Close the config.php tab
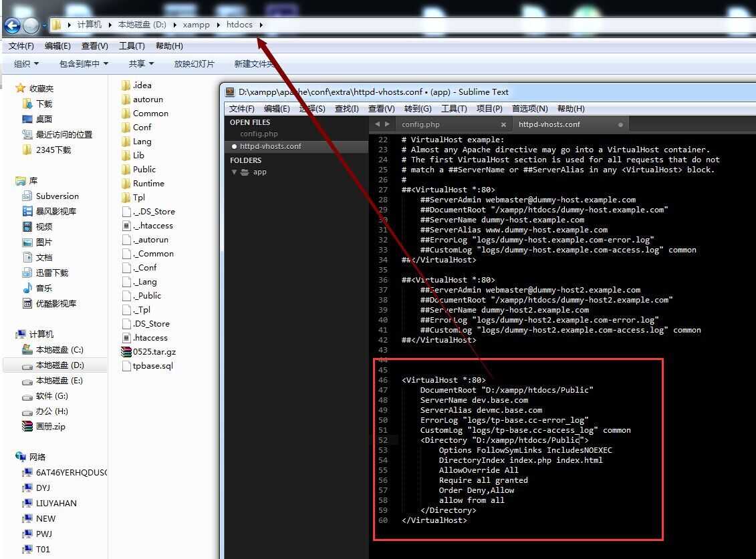Viewport: 756px width, 559px height. point(503,125)
